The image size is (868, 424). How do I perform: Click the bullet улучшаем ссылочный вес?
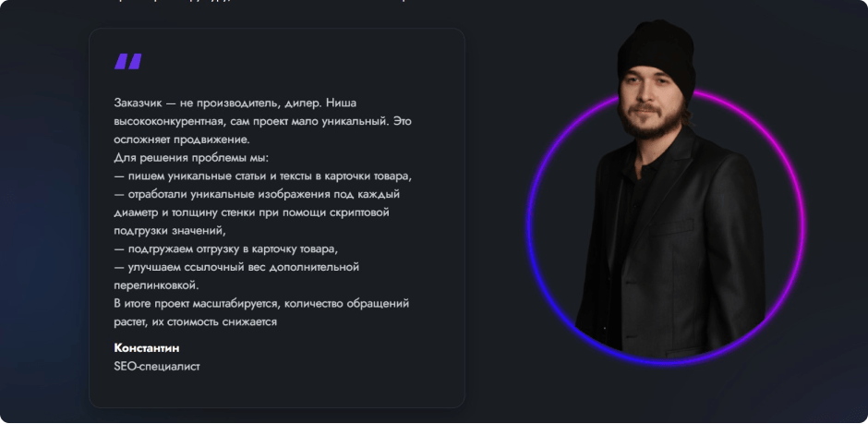235,267
